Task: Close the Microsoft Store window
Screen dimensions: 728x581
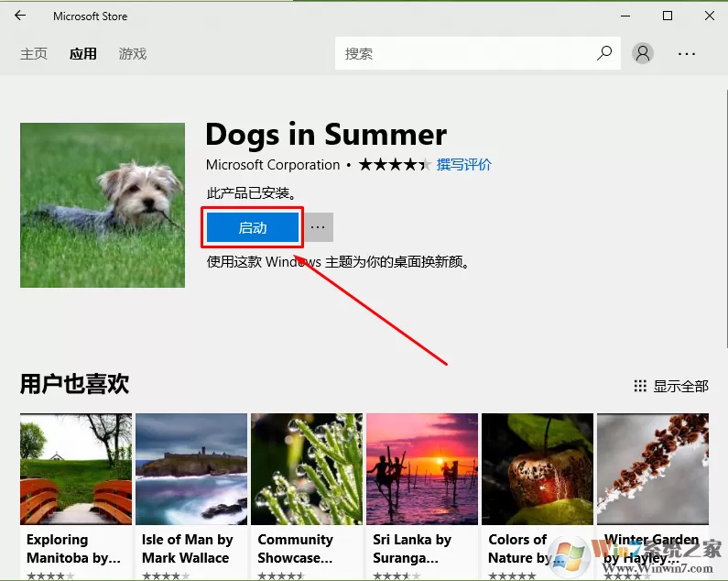Action: click(x=710, y=16)
